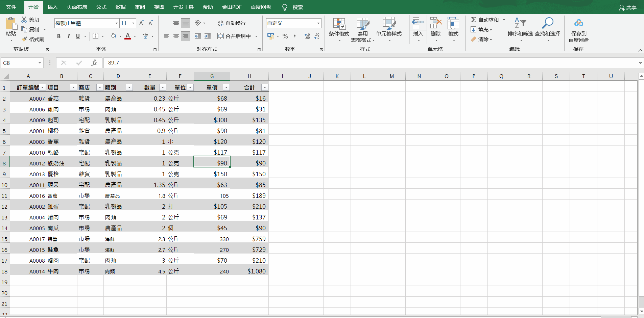The height and width of the screenshot is (318, 644).
Task: Open the filter dropdown for 商店
Action: click(100, 87)
